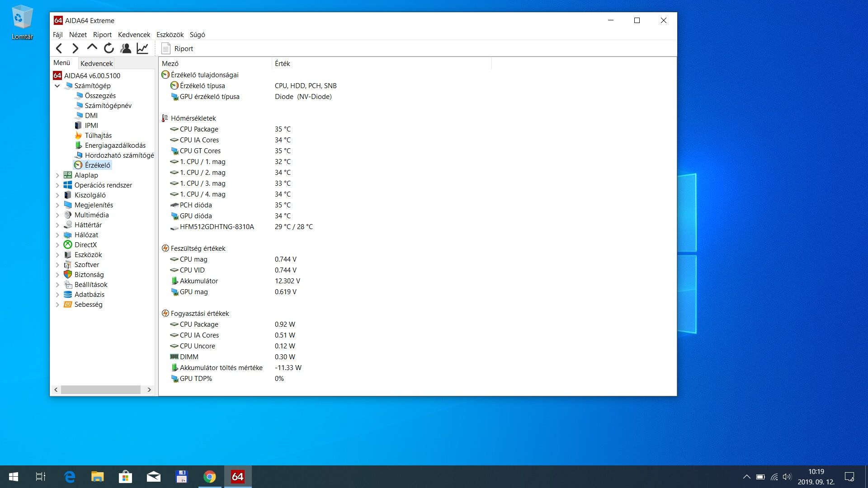868x488 pixels.
Task: Open the Windows Start menu
Action: tap(14, 477)
